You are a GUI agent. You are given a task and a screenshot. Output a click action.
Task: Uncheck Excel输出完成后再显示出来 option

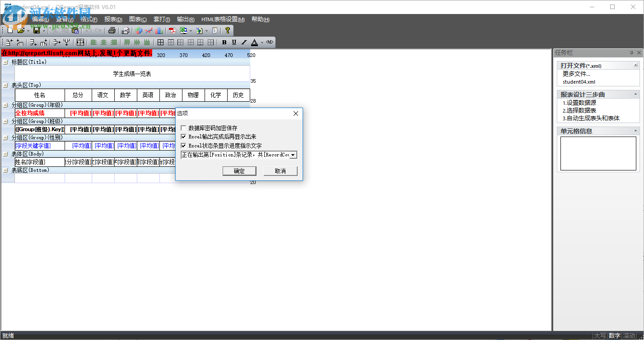pos(183,137)
